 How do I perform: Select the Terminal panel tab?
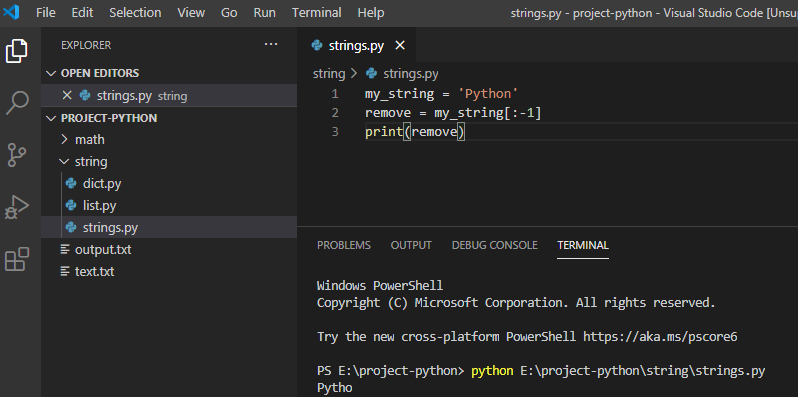pyautogui.click(x=583, y=245)
